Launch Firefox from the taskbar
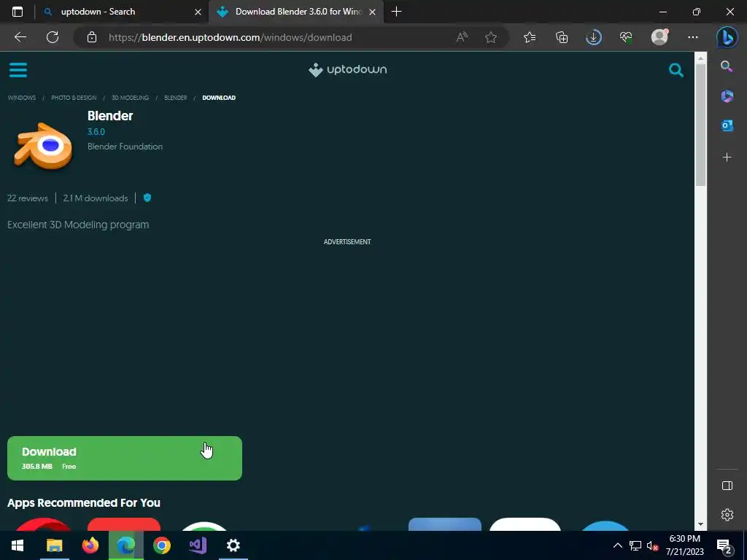747x560 pixels. [90, 545]
